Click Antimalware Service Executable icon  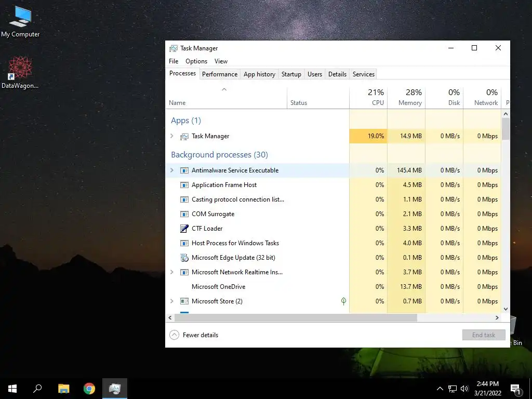click(x=184, y=170)
